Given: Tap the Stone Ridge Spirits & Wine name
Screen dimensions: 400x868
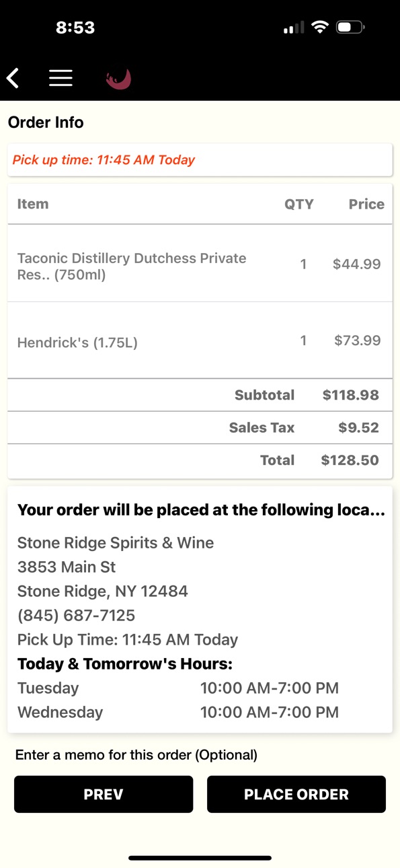Looking at the screenshot, I should pos(116,542).
